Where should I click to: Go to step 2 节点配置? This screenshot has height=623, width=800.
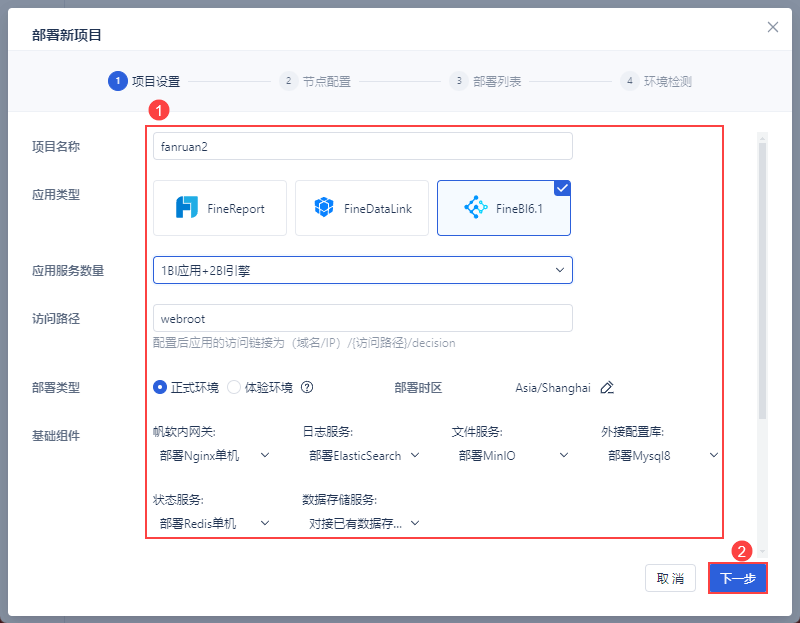tap(315, 81)
